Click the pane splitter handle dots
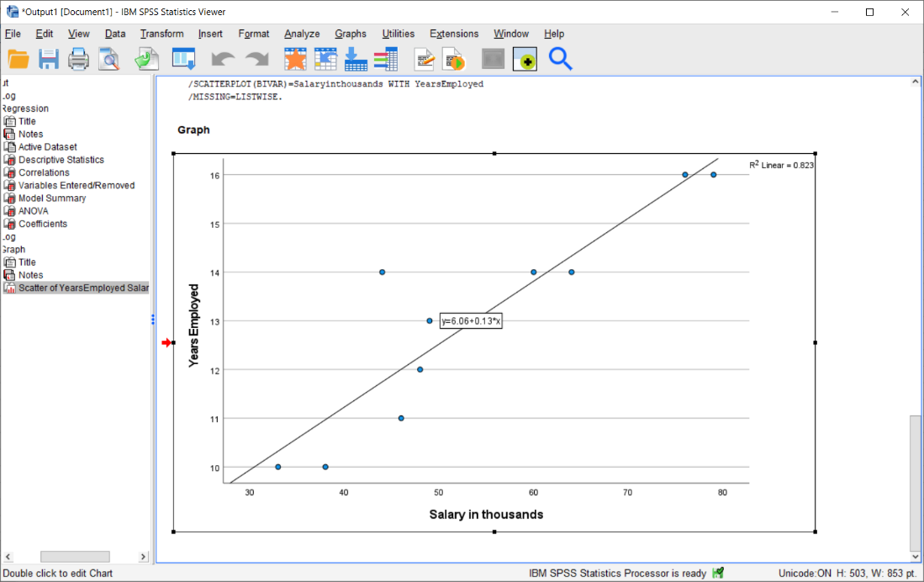The height and width of the screenshot is (582, 924). (153, 320)
